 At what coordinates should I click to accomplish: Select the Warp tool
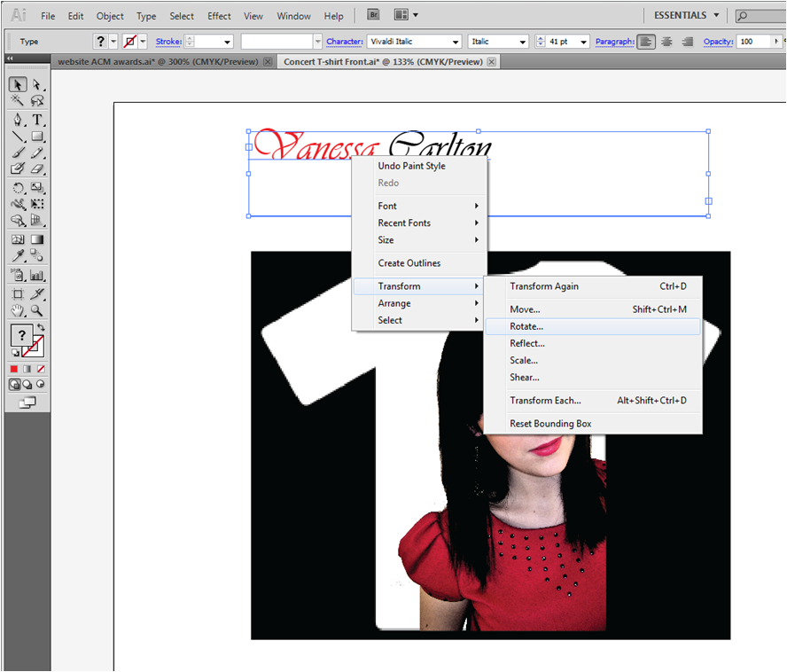tap(18, 204)
